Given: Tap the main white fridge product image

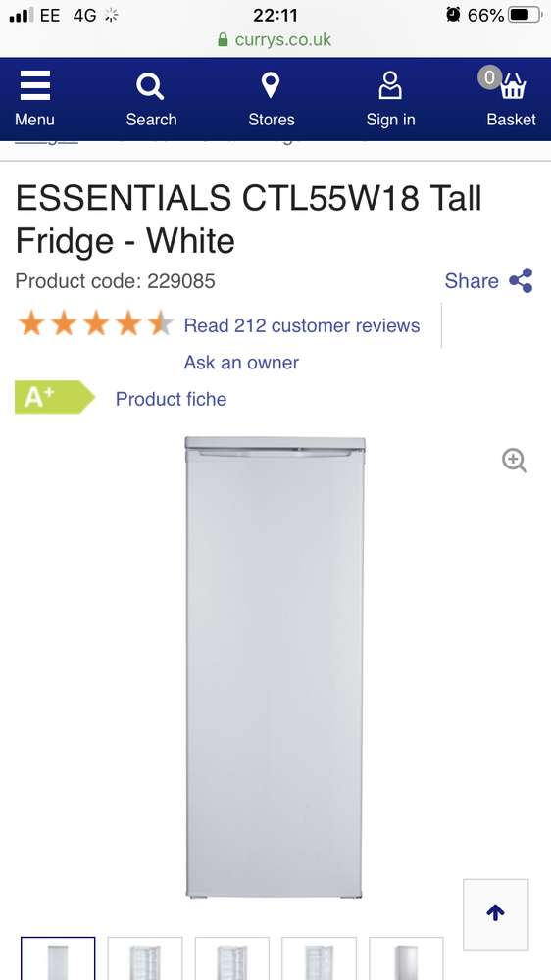Looking at the screenshot, I should [275, 666].
